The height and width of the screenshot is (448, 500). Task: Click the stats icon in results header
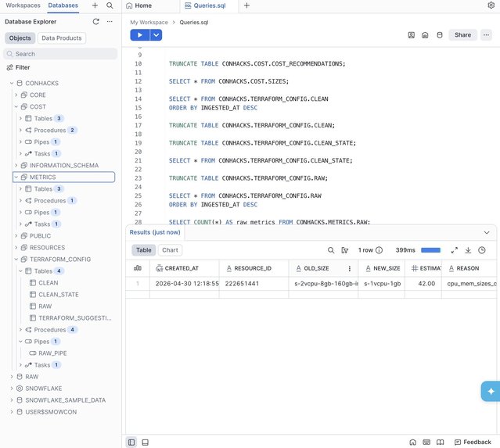coord(138,268)
